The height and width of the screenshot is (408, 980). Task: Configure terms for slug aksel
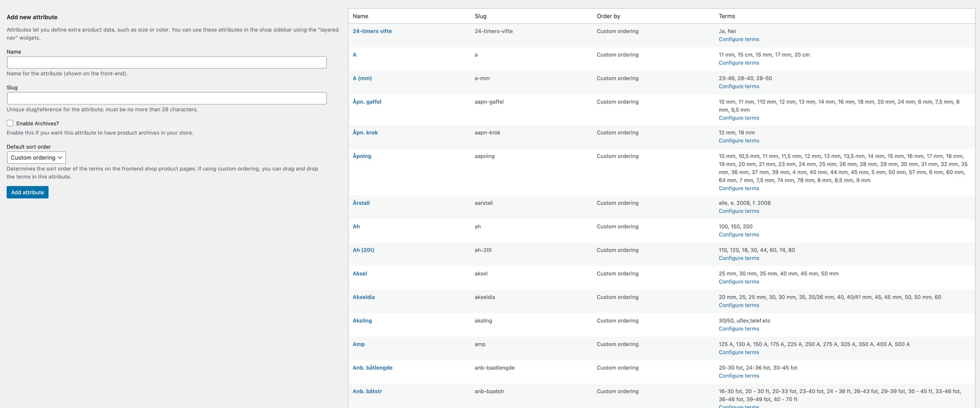(739, 282)
